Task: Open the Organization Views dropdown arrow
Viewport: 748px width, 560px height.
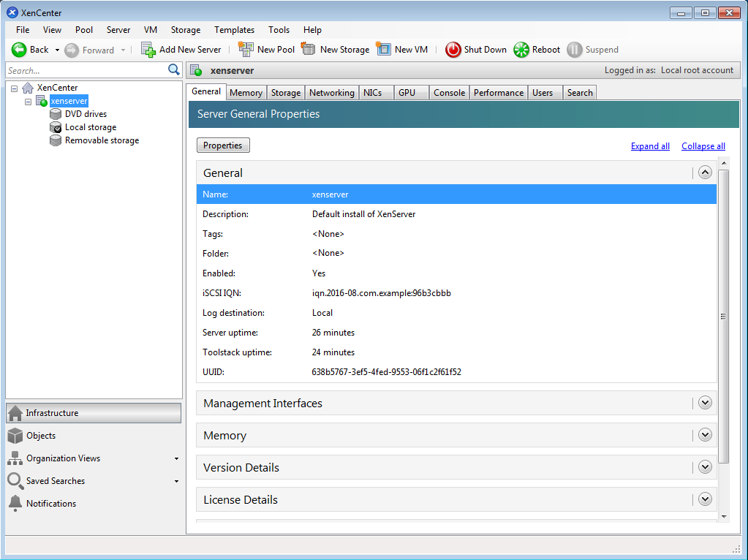Action: pyautogui.click(x=176, y=459)
